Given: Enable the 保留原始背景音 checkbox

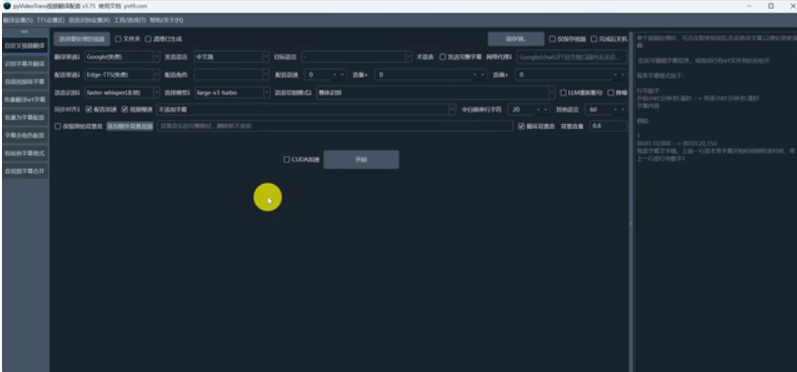Looking at the screenshot, I should [79, 126].
